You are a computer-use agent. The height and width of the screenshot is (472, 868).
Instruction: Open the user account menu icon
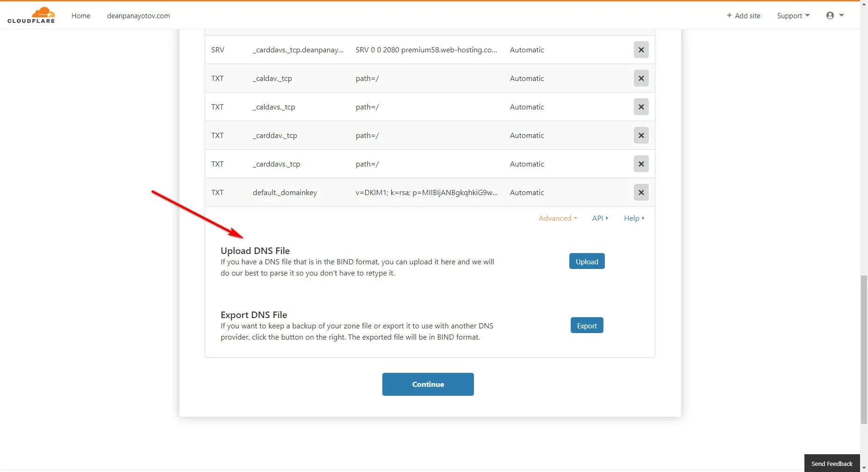[x=835, y=15]
